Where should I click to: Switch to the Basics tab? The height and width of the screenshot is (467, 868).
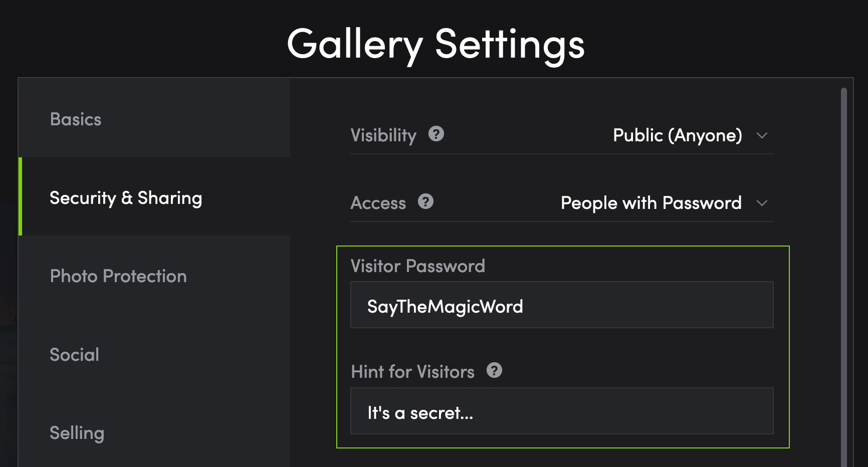click(154, 119)
